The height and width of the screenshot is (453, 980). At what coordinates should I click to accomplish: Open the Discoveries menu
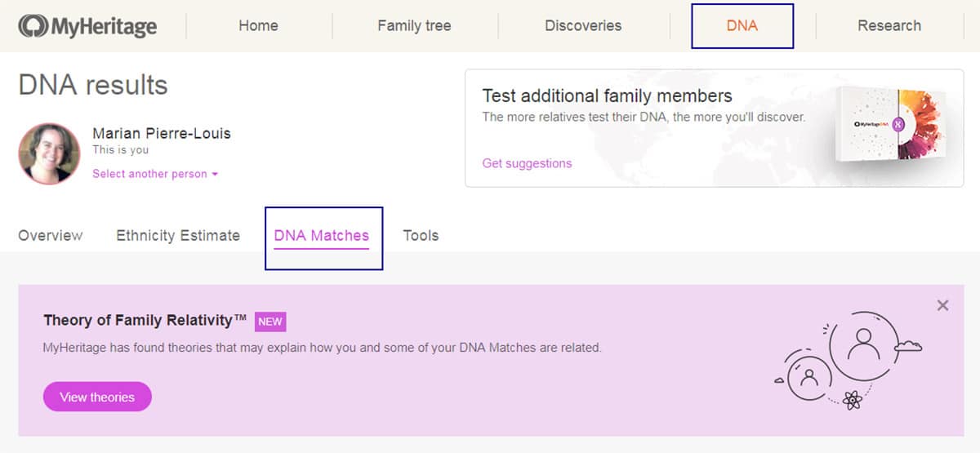[x=583, y=25]
